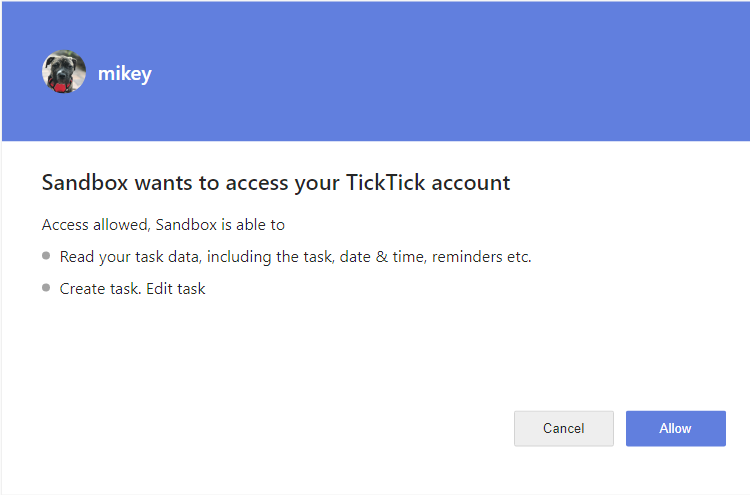This screenshot has height=495, width=750.
Task: Click the word Sandbox in the main heading
Action: click(85, 183)
